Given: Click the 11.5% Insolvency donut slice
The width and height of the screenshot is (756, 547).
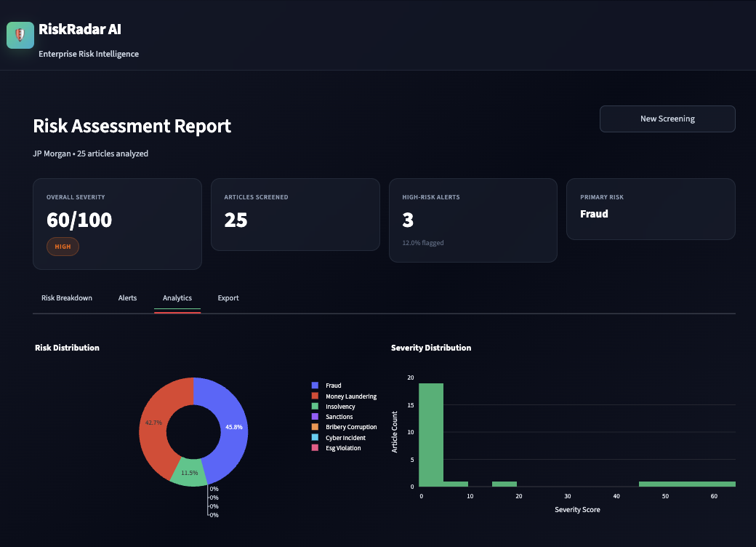Looking at the screenshot, I should (x=190, y=473).
